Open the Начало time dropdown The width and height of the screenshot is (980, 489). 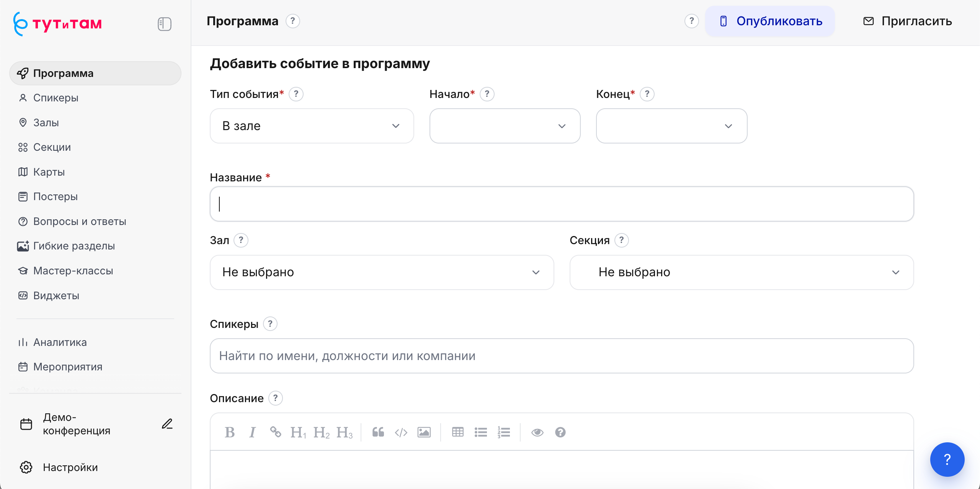click(x=505, y=126)
